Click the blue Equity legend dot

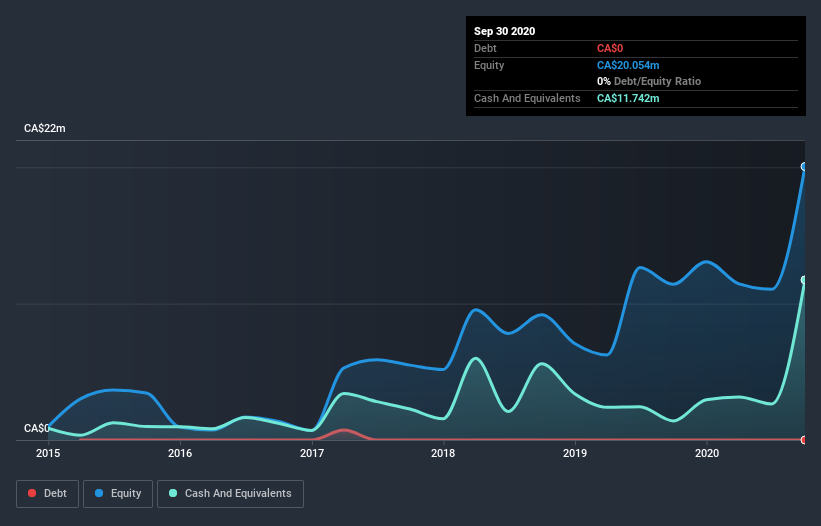click(x=99, y=493)
